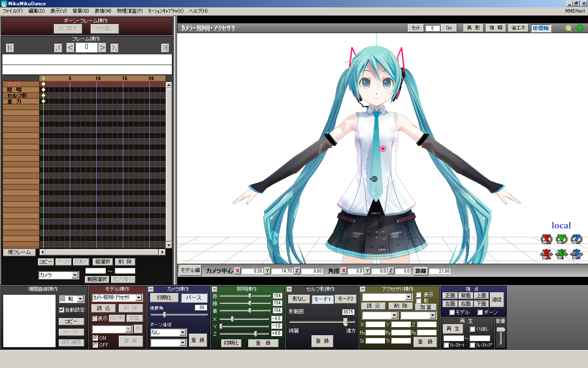The height and width of the screenshot is (368, 588).
Task: Step forward one frame with > button
Action: pos(102,48)
